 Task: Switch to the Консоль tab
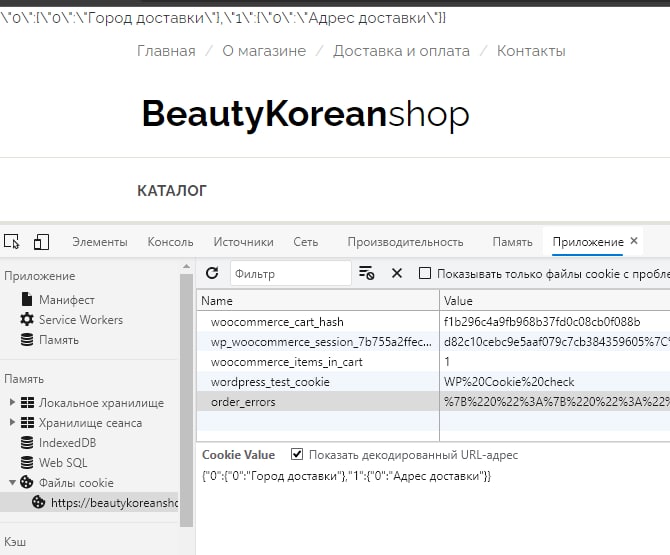tap(170, 242)
